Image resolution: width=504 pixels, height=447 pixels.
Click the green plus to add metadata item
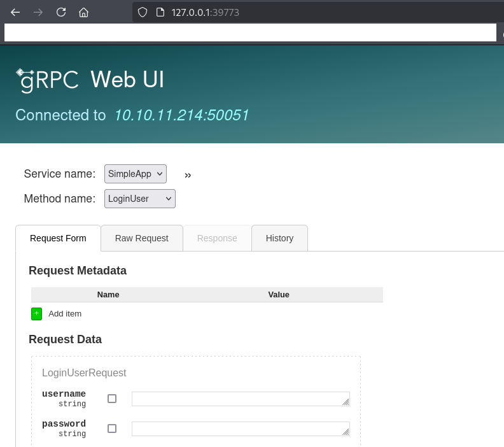[x=36, y=313]
